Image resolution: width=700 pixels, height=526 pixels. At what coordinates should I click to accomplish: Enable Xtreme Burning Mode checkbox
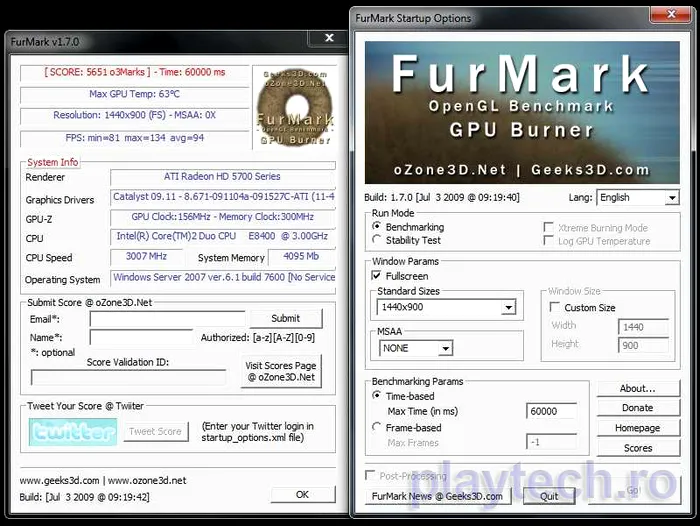[548, 227]
